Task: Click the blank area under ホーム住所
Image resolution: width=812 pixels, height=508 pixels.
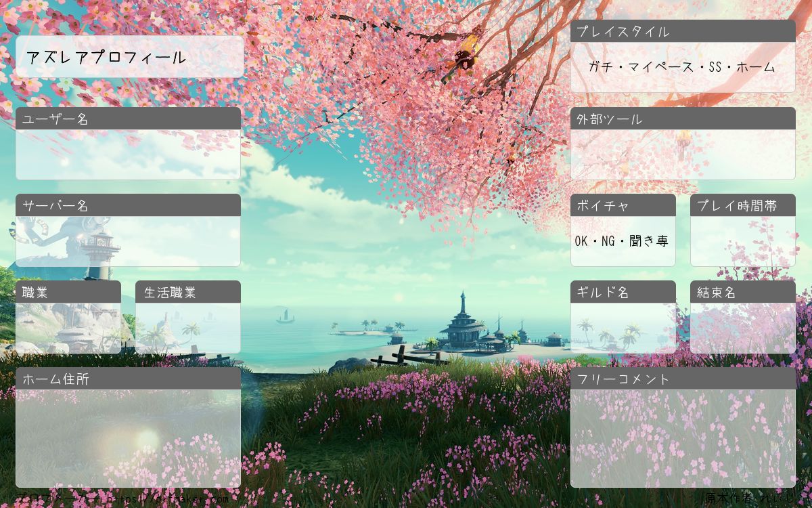Action: click(x=128, y=438)
